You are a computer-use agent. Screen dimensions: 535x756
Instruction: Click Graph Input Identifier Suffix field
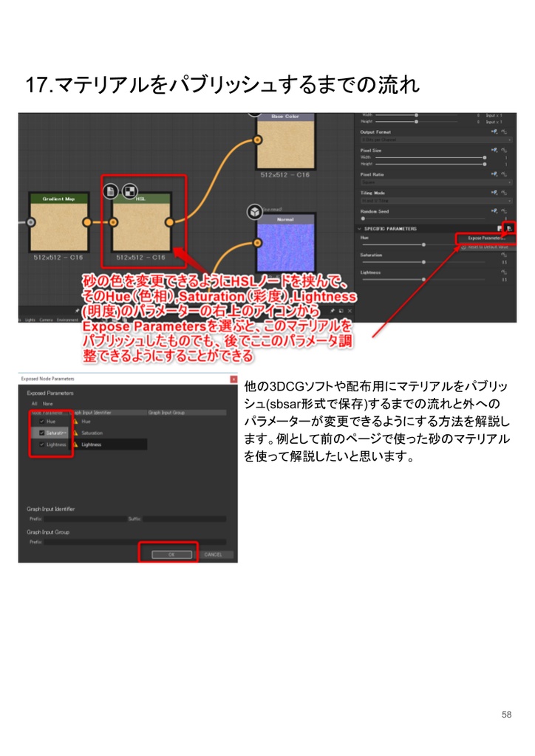[184, 519]
